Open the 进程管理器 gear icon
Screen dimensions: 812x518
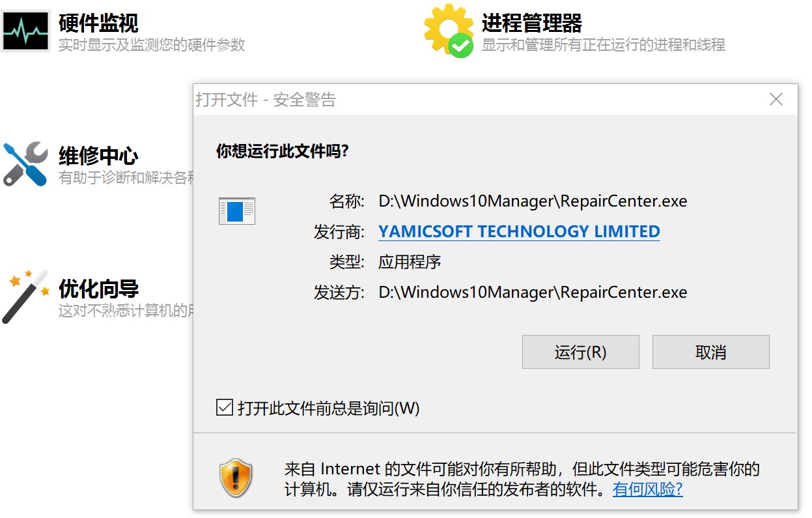pyautogui.click(x=449, y=31)
